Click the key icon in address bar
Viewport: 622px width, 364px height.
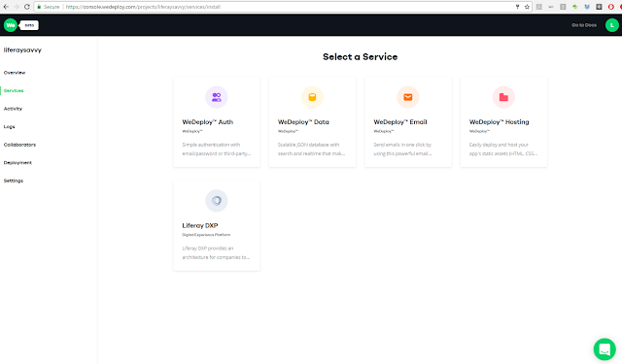pyautogui.click(x=517, y=7)
